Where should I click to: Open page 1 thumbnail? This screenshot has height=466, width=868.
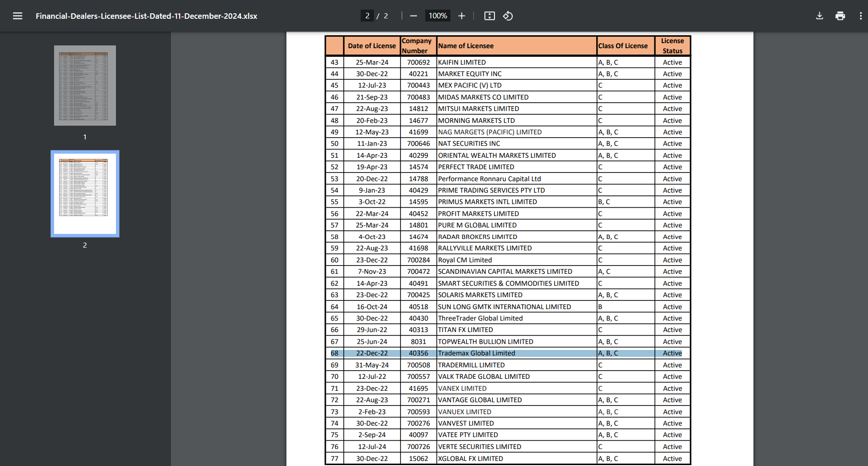pyautogui.click(x=85, y=85)
